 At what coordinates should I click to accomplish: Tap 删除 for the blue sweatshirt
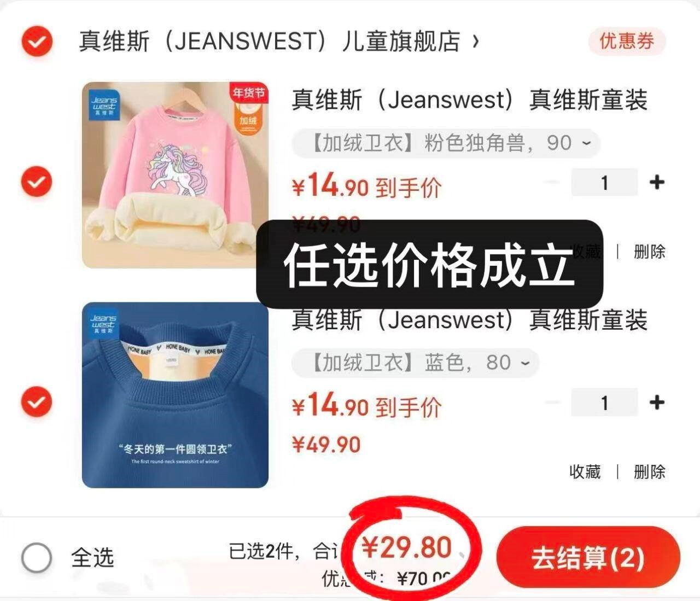click(649, 471)
